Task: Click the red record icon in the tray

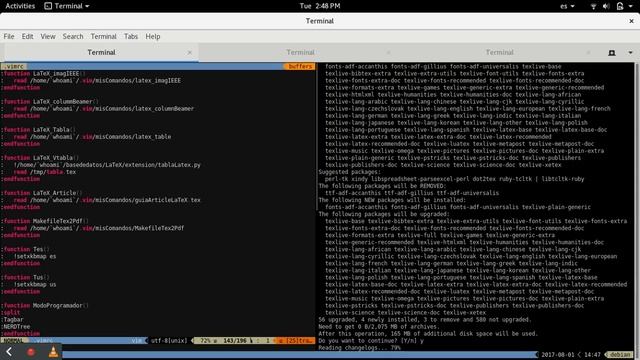Action: (x=31, y=352)
